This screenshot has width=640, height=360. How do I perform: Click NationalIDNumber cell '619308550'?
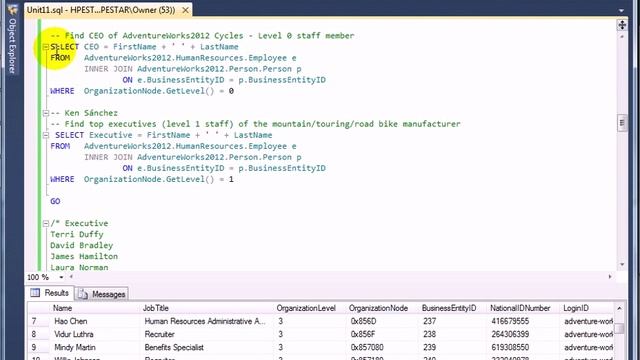click(523, 347)
